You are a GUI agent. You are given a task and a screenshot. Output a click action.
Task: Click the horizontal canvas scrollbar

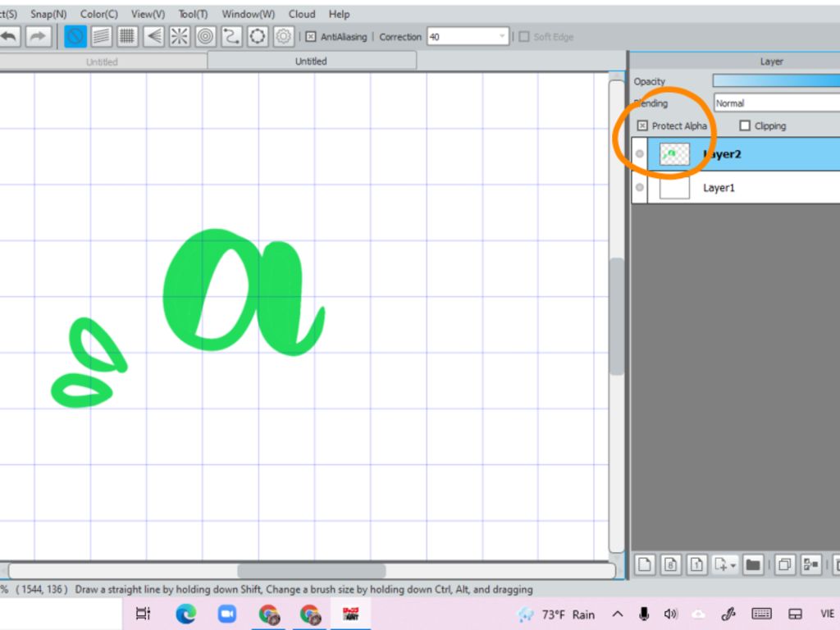311,571
